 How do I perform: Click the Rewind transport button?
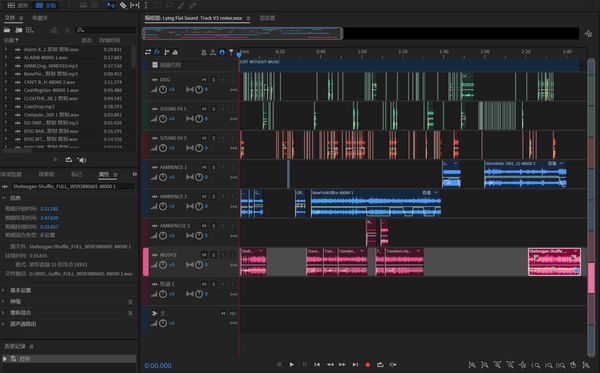click(x=330, y=365)
